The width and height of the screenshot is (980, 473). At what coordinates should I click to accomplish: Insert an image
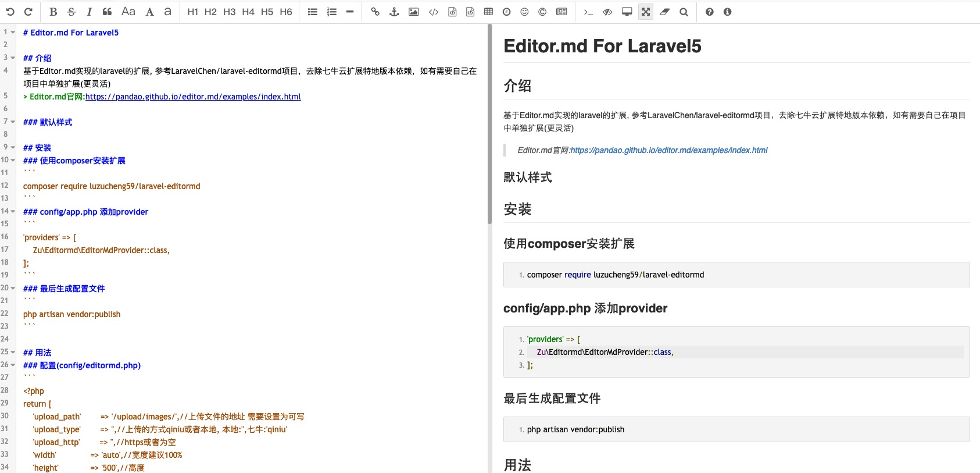coord(414,12)
